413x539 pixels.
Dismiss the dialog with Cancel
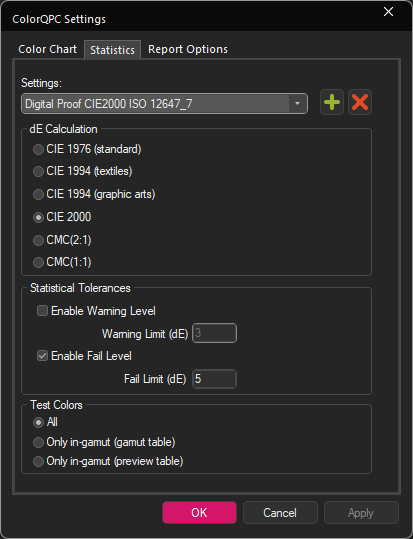[280, 513]
